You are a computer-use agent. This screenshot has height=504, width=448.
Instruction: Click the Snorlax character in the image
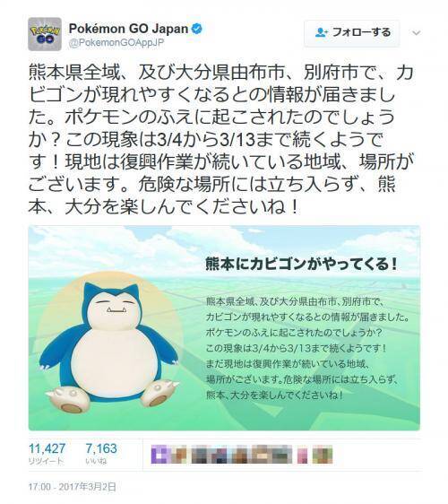coord(110,347)
